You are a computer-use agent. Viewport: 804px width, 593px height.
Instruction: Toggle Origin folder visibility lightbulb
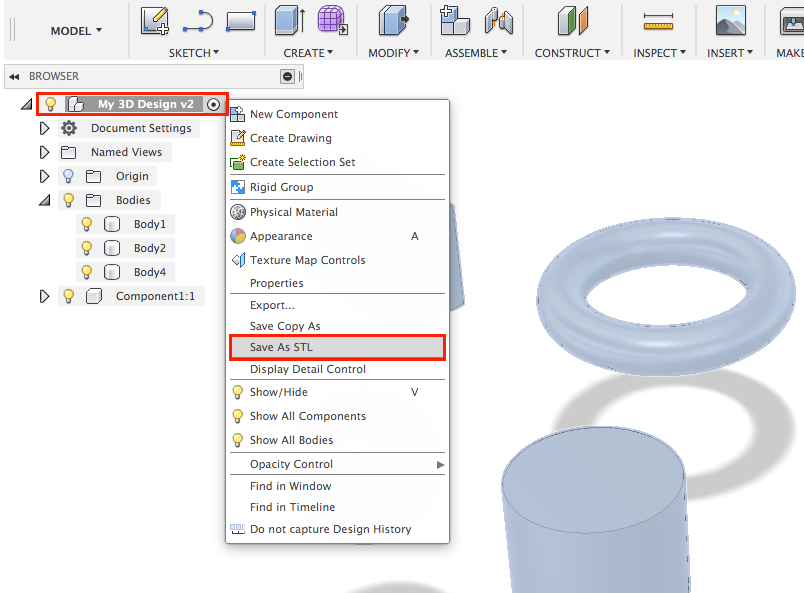pyautogui.click(x=69, y=176)
